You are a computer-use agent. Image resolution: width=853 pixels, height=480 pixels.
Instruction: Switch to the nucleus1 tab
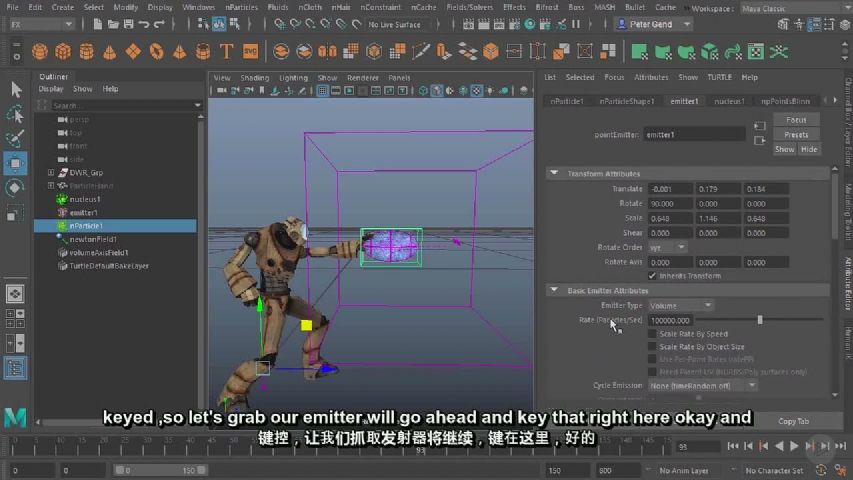coord(729,101)
